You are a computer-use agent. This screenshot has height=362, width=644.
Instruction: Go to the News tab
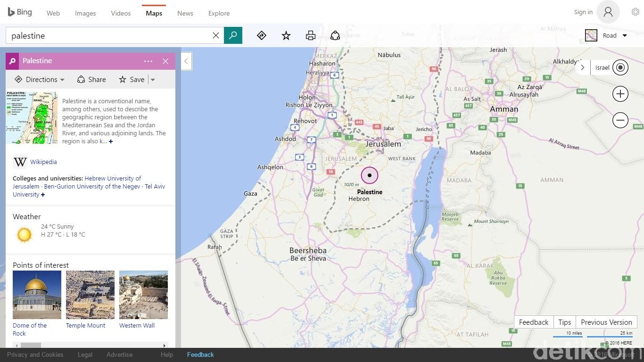tap(185, 13)
